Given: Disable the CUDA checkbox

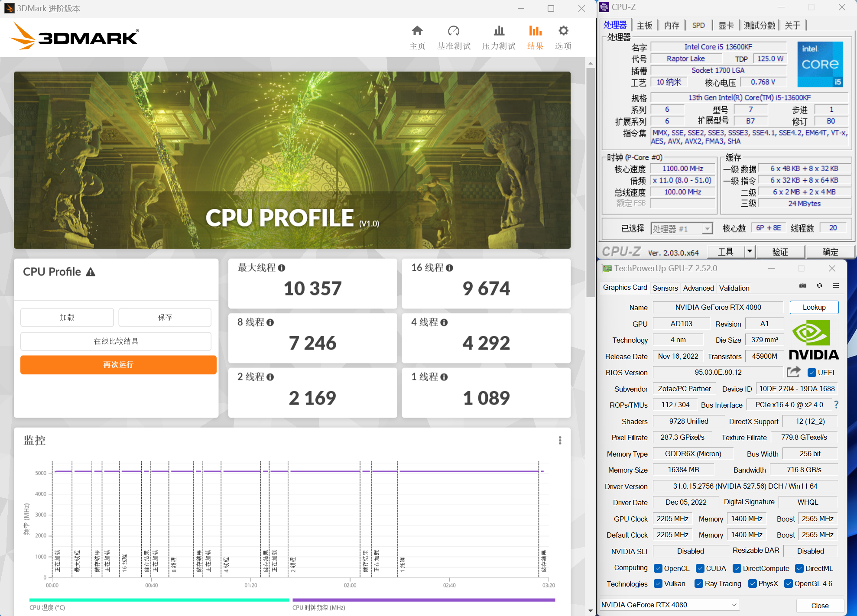Looking at the screenshot, I should click(x=701, y=568).
